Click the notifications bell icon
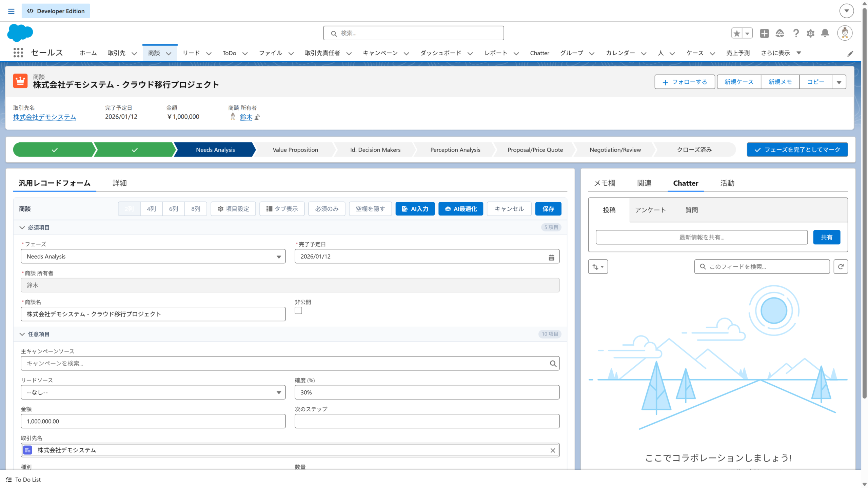868x488 pixels. 825,33
